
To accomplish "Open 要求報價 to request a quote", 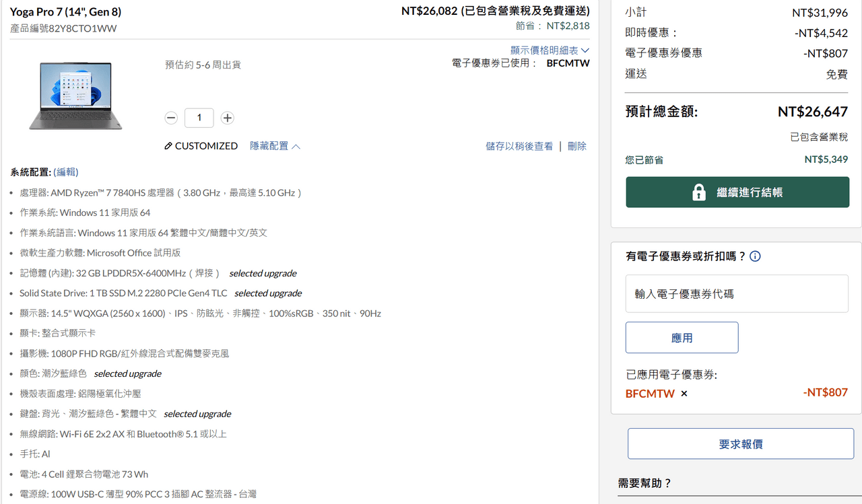I will (x=741, y=443).
